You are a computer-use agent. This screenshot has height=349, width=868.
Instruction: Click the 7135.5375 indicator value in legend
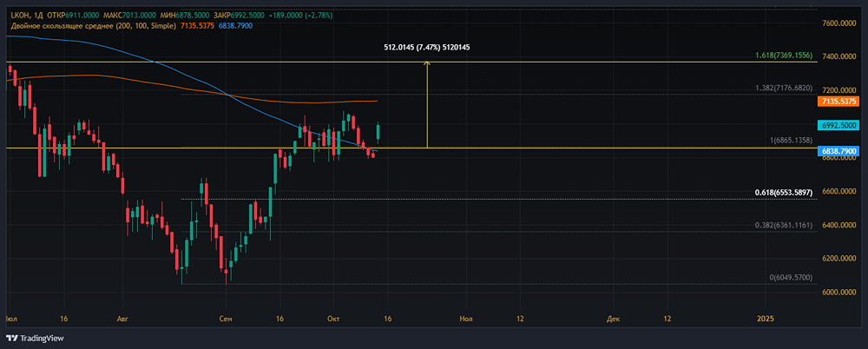click(x=198, y=25)
